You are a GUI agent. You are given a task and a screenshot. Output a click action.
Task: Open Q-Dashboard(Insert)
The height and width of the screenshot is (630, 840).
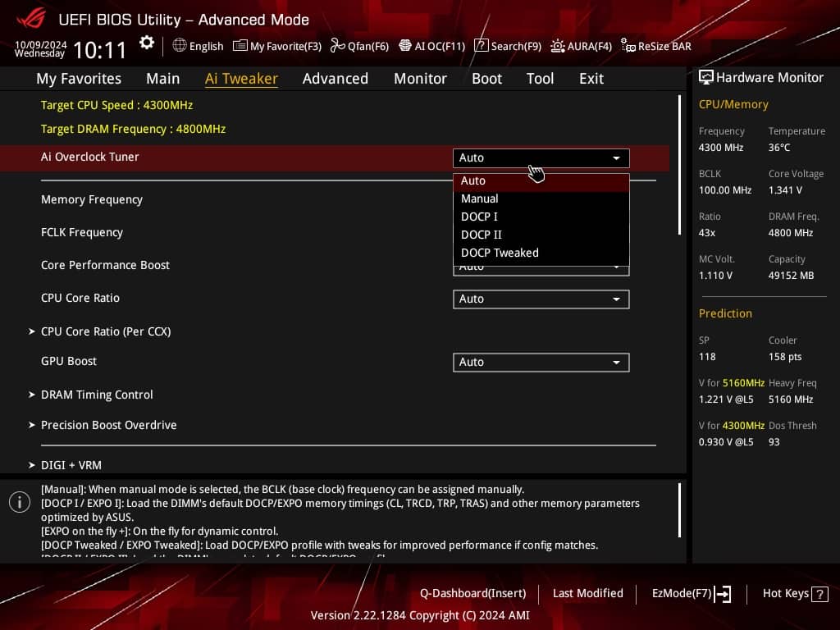tap(473, 594)
